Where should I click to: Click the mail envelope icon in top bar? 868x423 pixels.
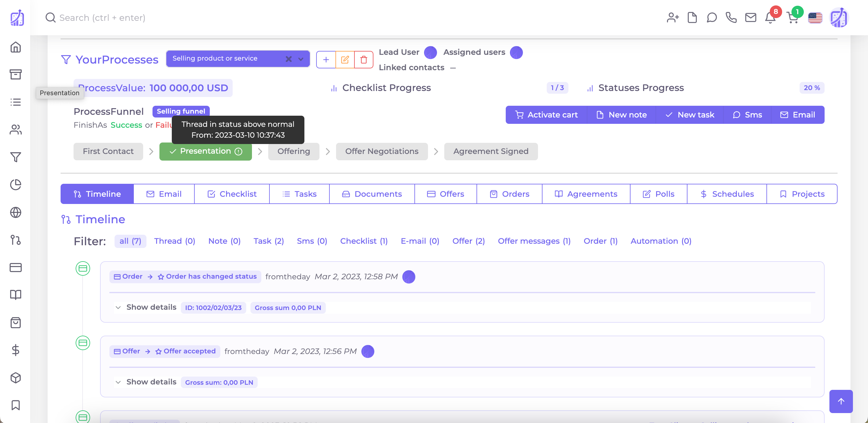[x=751, y=17]
